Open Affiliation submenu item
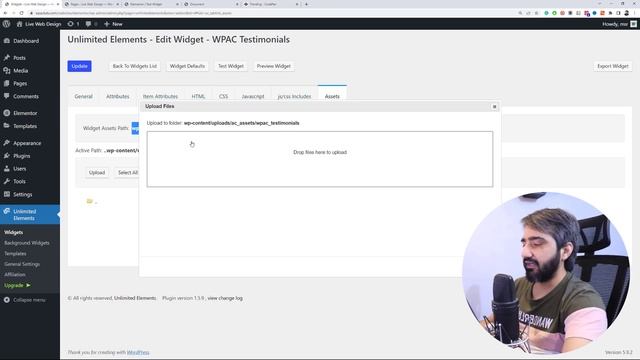The width and height of the screenshot is (640, 360). tap(15, 275)
